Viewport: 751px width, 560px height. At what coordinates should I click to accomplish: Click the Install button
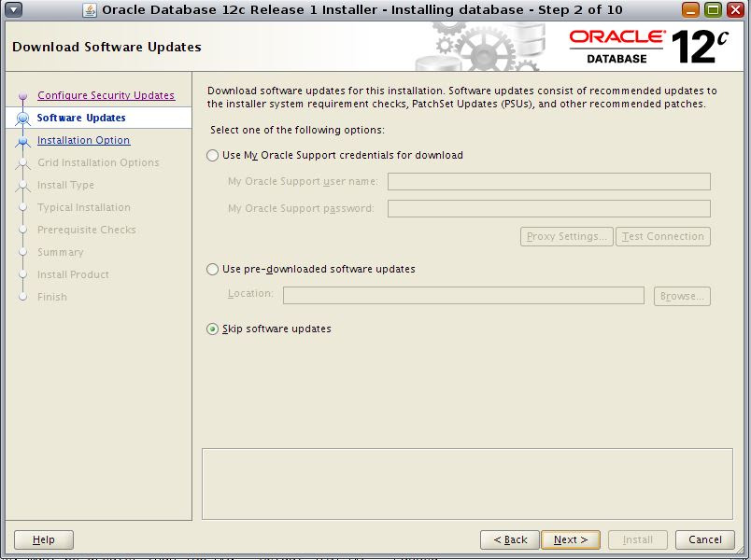coord(637,539)
